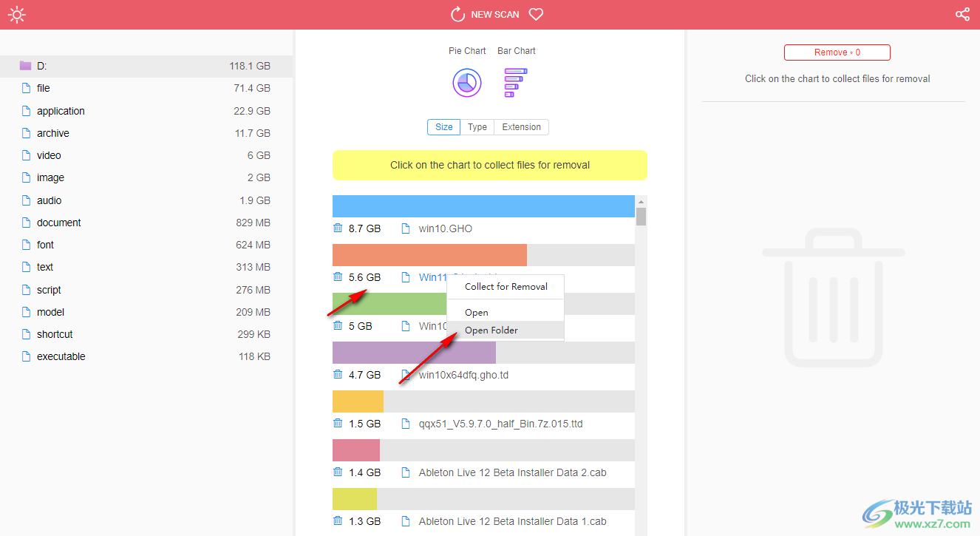Switch to the Type tab
Image resolution: width=980 pixels, height=536 pixels.
pyautogui.click(x=477, y=127)
